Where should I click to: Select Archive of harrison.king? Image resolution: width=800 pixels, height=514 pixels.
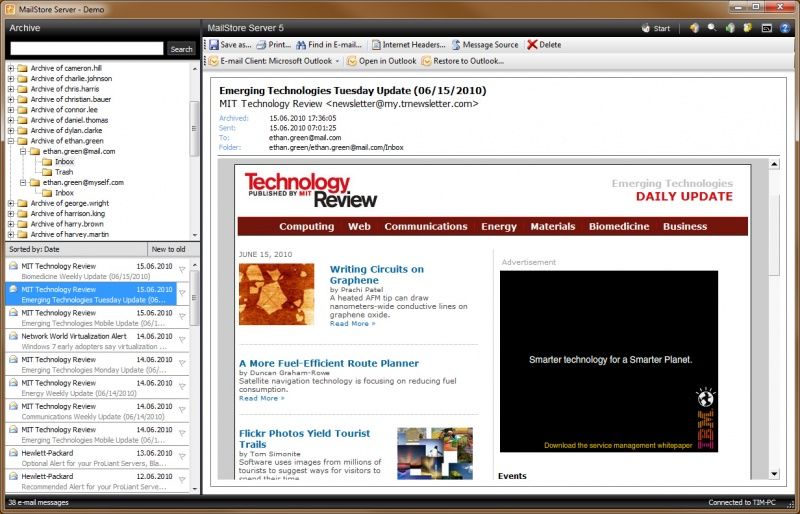(67, 214)
